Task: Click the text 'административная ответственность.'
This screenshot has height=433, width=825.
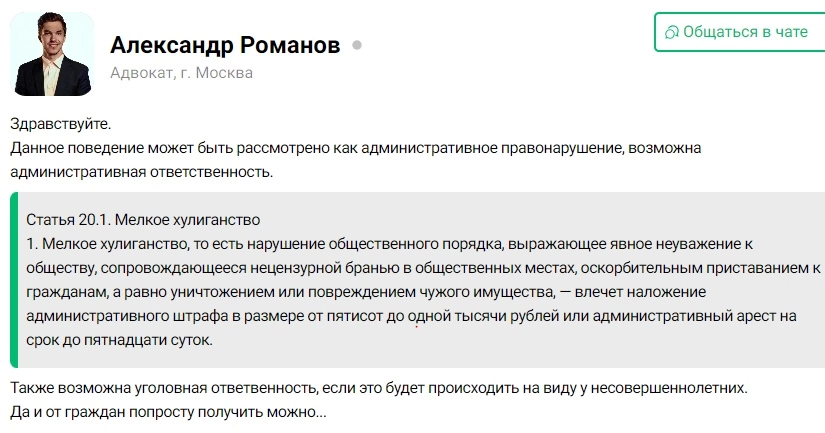Action: pos(142,172)
